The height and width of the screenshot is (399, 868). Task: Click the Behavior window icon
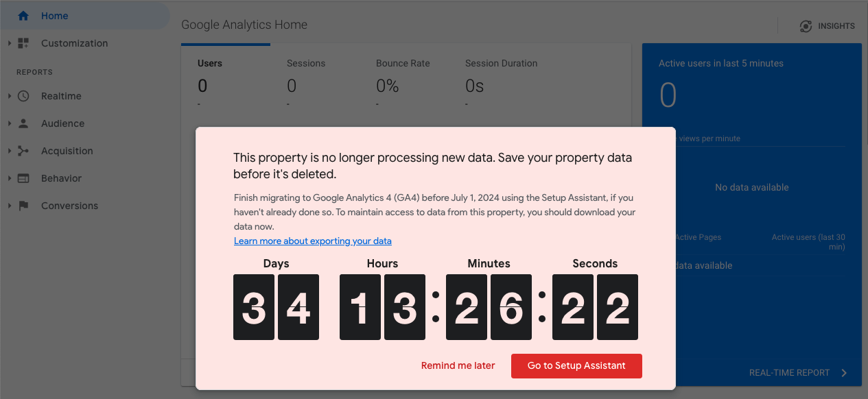23,178
